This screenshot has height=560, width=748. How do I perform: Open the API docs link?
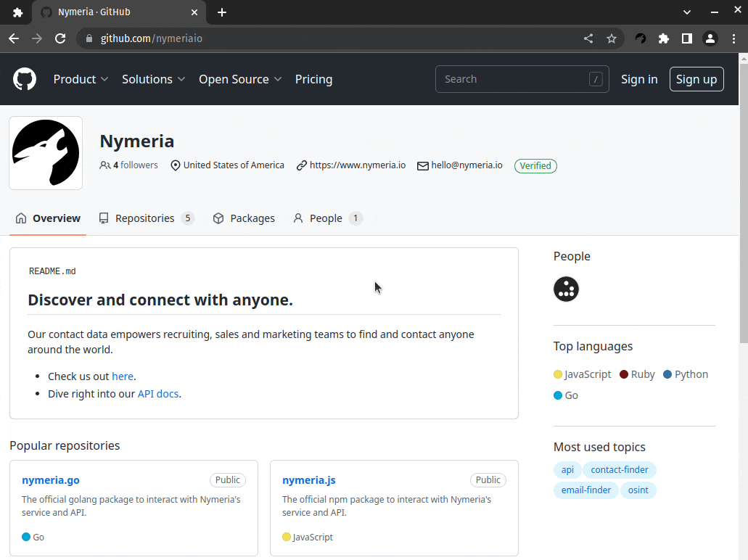[157, 394]
